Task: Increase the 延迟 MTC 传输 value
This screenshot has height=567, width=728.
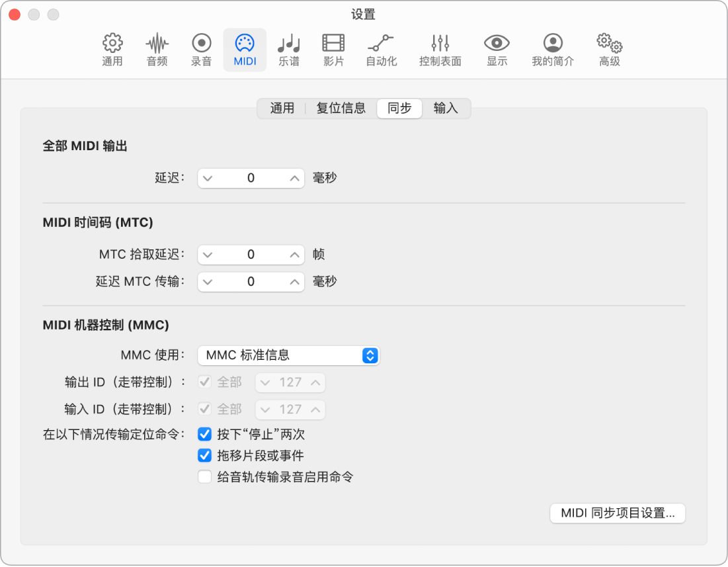Action: [294, 282]
